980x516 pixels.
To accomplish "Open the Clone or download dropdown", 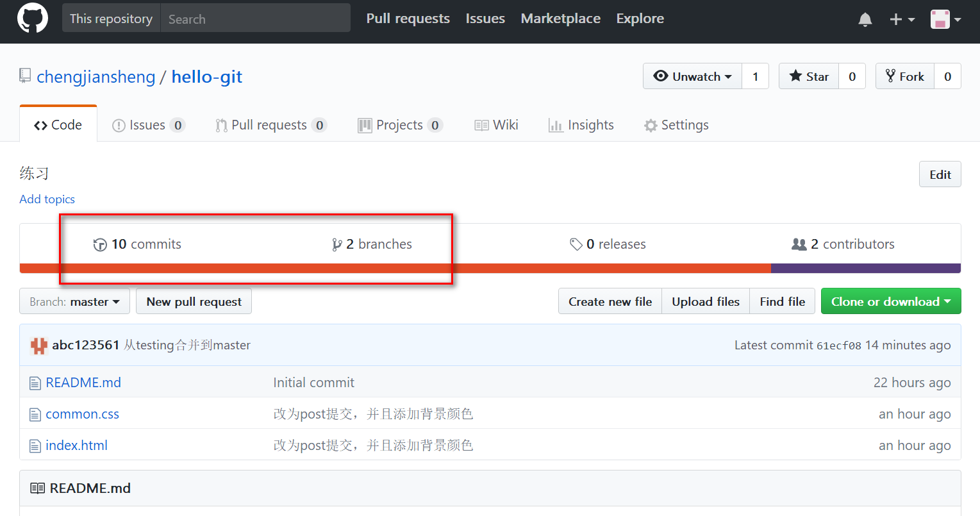I will 891,301.
